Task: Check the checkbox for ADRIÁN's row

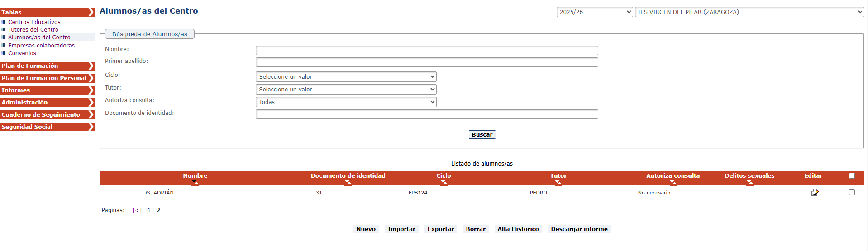Action: coord(852,193)
